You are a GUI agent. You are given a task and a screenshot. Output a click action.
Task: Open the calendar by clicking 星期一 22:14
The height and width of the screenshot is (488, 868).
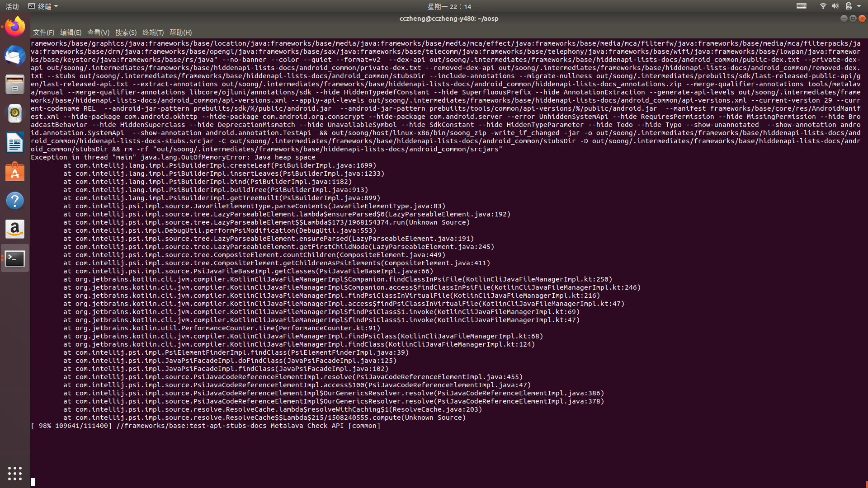448,6
